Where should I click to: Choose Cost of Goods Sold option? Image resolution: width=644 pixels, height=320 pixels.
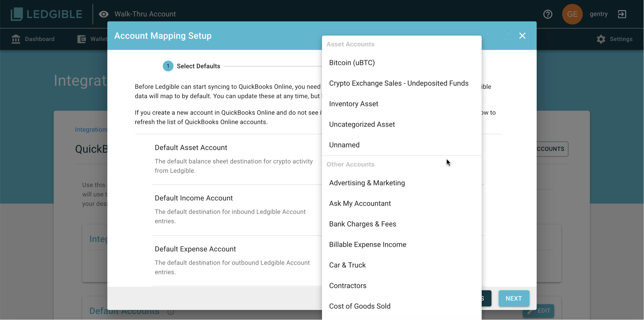click(x=402, y=306)
